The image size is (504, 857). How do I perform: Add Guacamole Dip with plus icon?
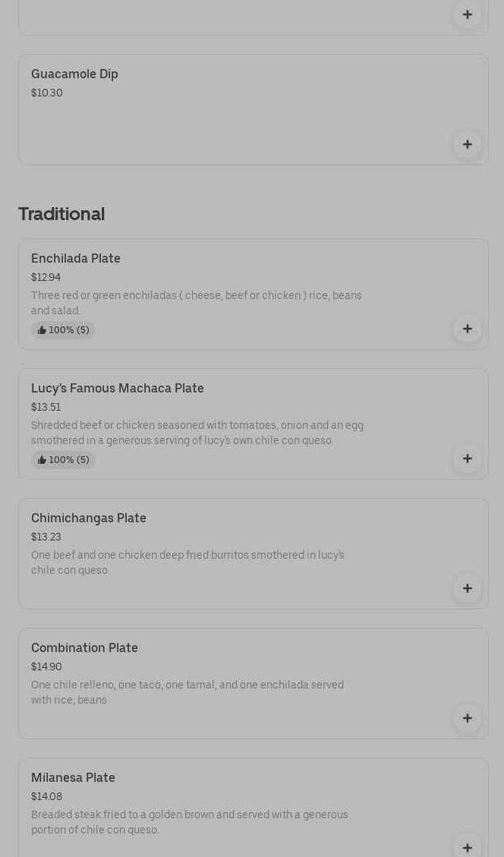tap(468, 144)
